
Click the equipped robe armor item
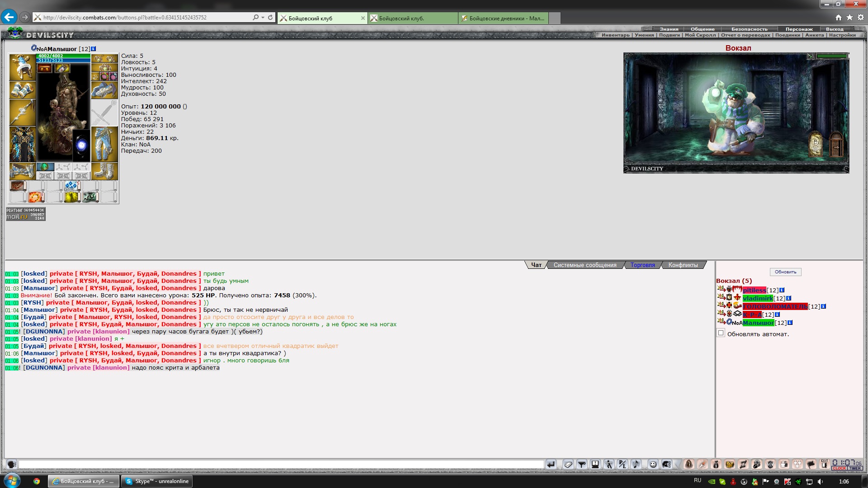(x=22, y=144)
